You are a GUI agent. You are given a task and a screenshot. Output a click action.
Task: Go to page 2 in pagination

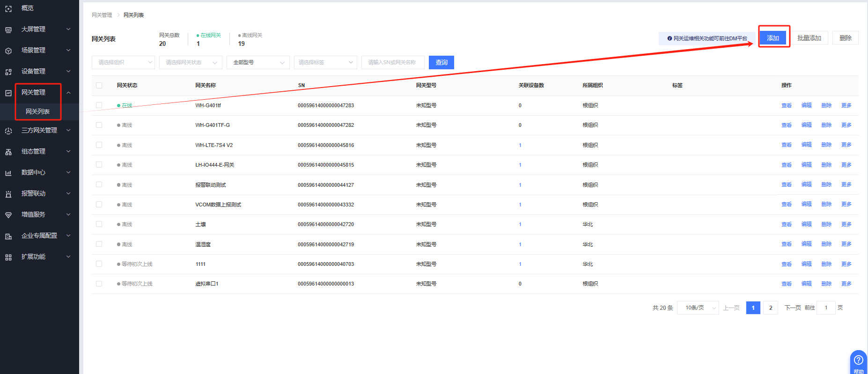coord(770,308)
